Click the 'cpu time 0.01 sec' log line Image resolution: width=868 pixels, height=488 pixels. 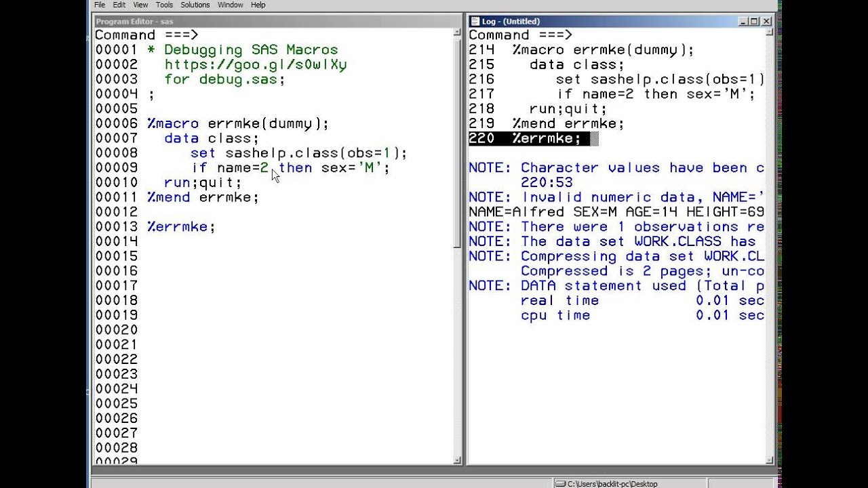pos(642,316)
